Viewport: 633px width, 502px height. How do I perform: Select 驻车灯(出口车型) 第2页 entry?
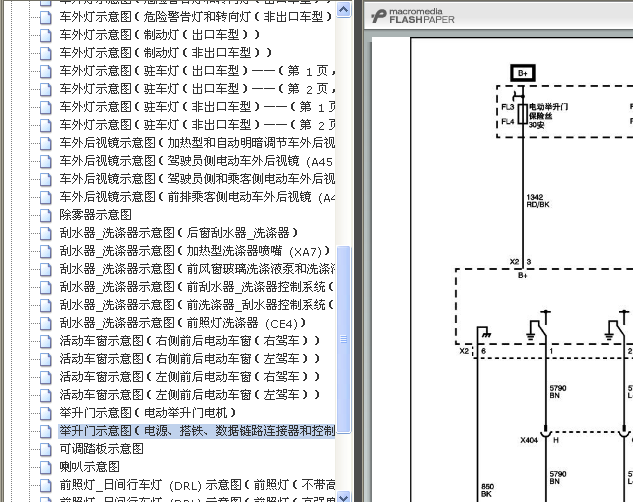[x=197, y=89]
